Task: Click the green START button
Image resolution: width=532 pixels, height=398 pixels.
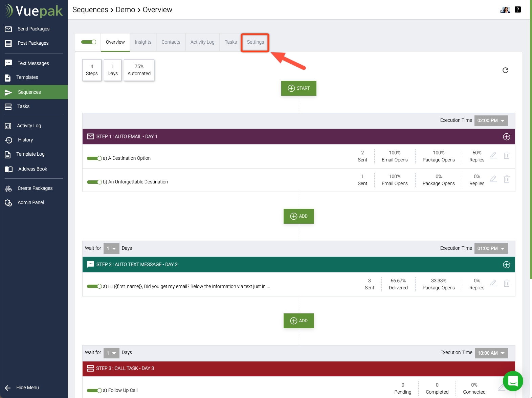Action: tap(298, 88)
